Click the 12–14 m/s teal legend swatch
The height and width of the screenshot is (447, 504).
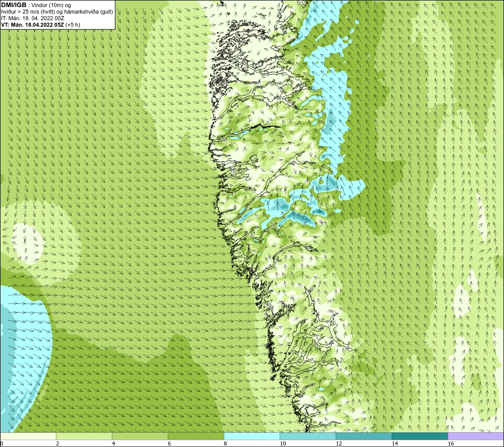[x=364, y=436]
